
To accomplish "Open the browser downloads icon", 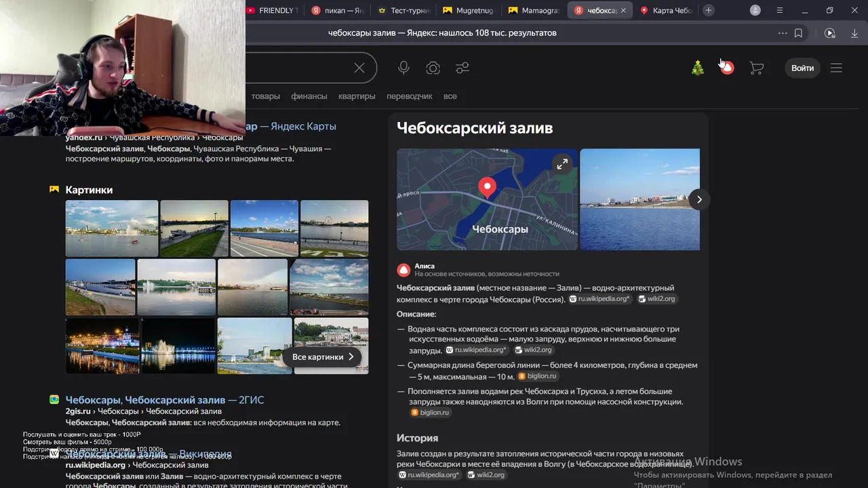I will 854,33.
